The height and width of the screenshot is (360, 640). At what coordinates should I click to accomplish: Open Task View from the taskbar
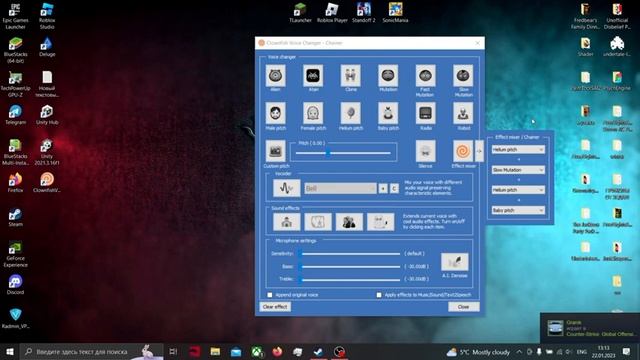point(173,351)
